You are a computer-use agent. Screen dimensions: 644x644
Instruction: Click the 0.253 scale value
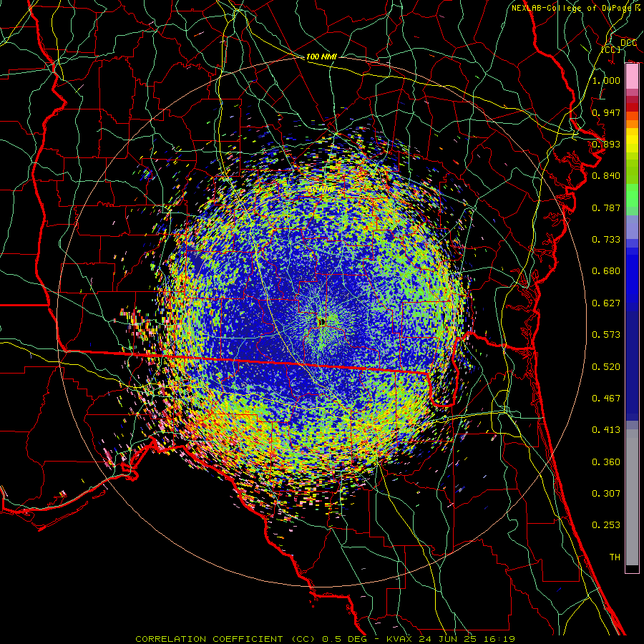coord(606,525)
